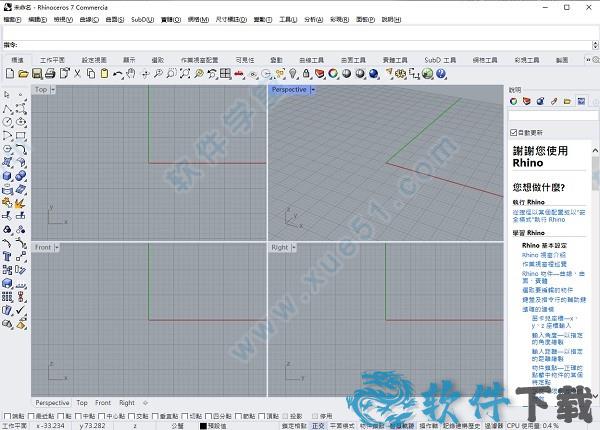Toggle the 自動更新 checkbox in help panel
The image size is (600, 430).
point(514,132)
